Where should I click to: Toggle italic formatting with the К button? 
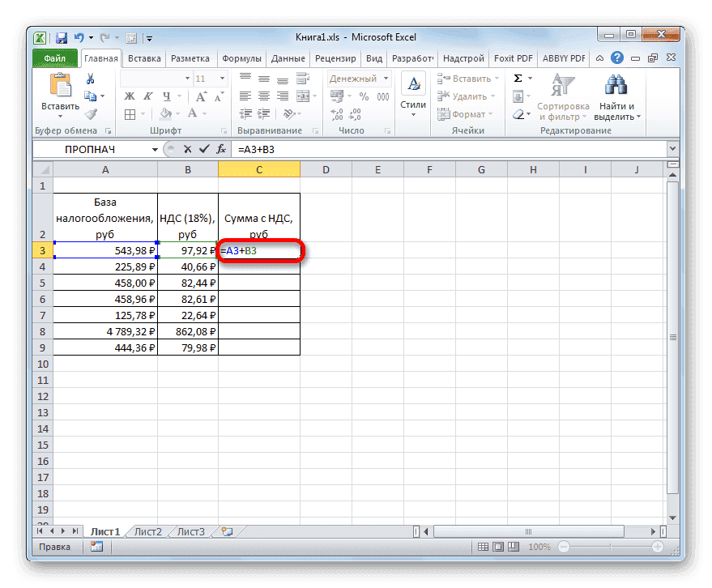click(x=148, y=96)
